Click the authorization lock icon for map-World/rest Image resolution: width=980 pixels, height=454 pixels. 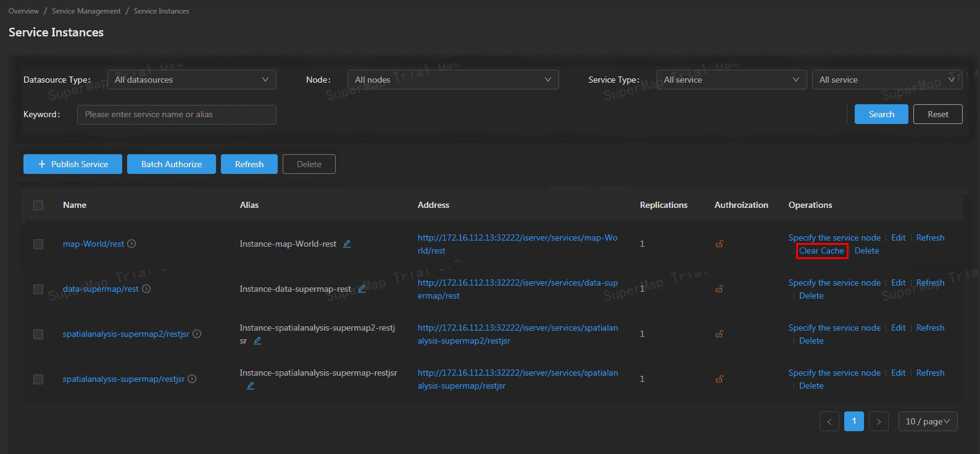pyautogui.click(x=719, y=244)
